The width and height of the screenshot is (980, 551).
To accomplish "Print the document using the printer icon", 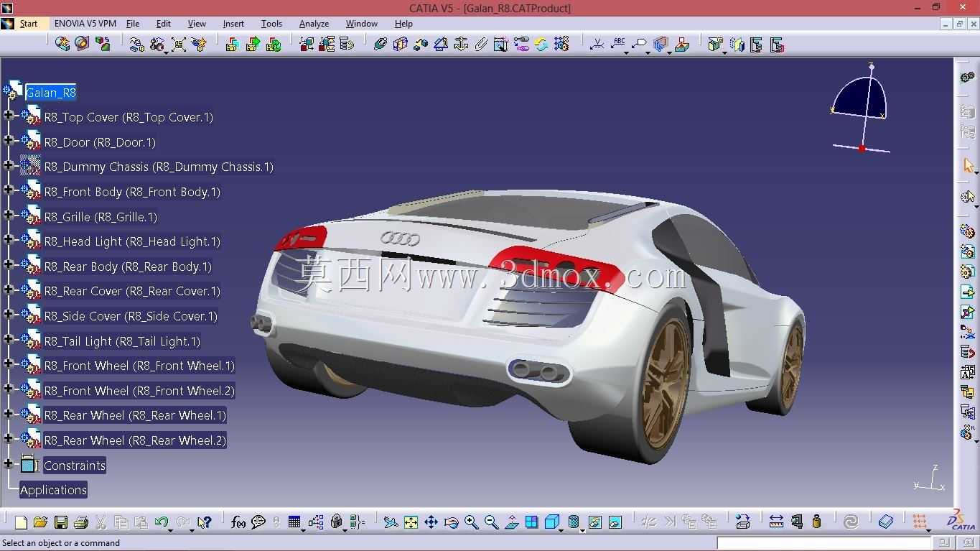I will click(81, 522).
